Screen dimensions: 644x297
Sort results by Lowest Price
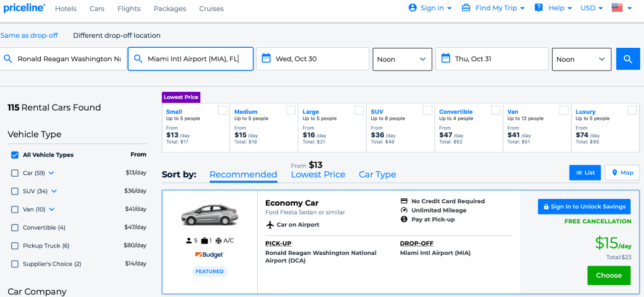[x=318, y=175]
